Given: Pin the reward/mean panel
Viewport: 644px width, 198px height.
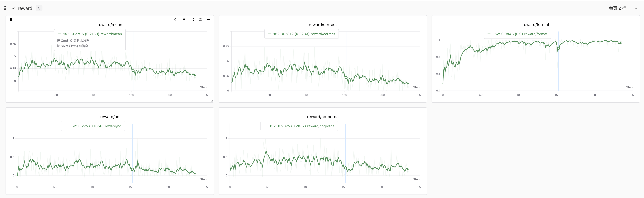Looking at the screenshot, I should (x=184, y=20).
